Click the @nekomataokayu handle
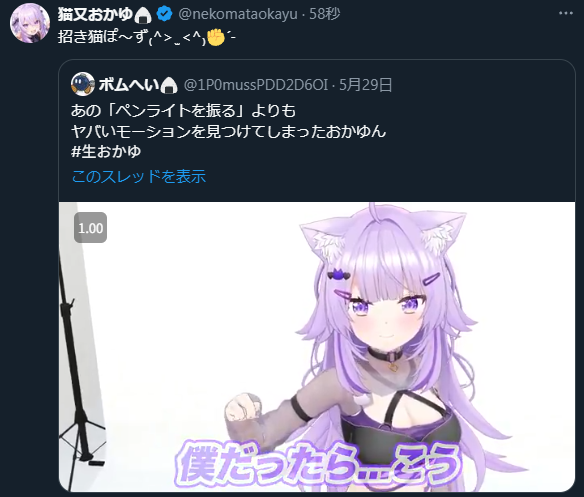Viewport: 584px width, 497px height. pos(238,14)
